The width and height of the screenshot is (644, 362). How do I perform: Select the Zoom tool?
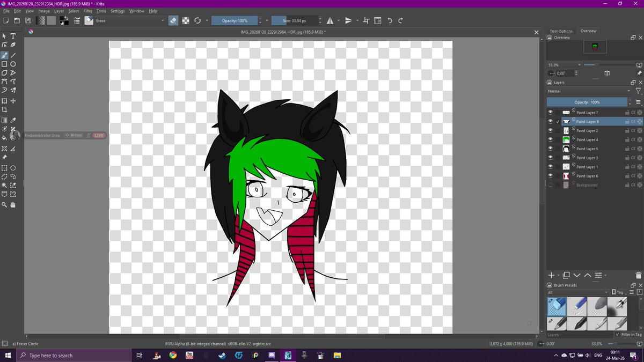point(4,205)
